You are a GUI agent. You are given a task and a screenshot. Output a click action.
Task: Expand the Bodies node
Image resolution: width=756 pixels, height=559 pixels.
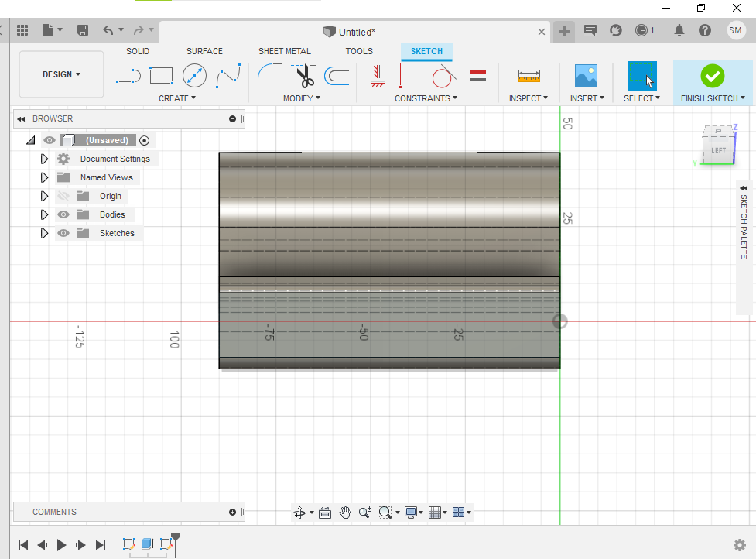pyautogui.click(x=44, y=214)
